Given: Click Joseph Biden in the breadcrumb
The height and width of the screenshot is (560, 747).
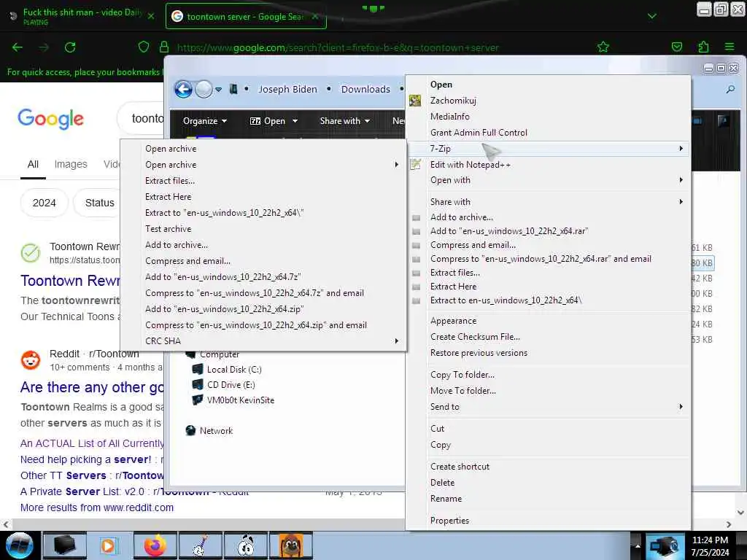Looking at the screenshot, I should pyautogui.click(x=287, y=89).
